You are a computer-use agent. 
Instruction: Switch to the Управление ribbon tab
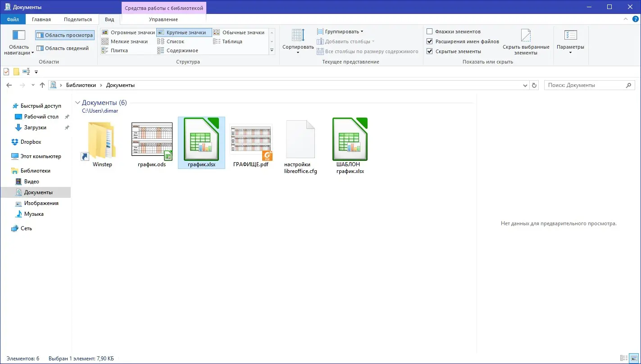point(164,19)
